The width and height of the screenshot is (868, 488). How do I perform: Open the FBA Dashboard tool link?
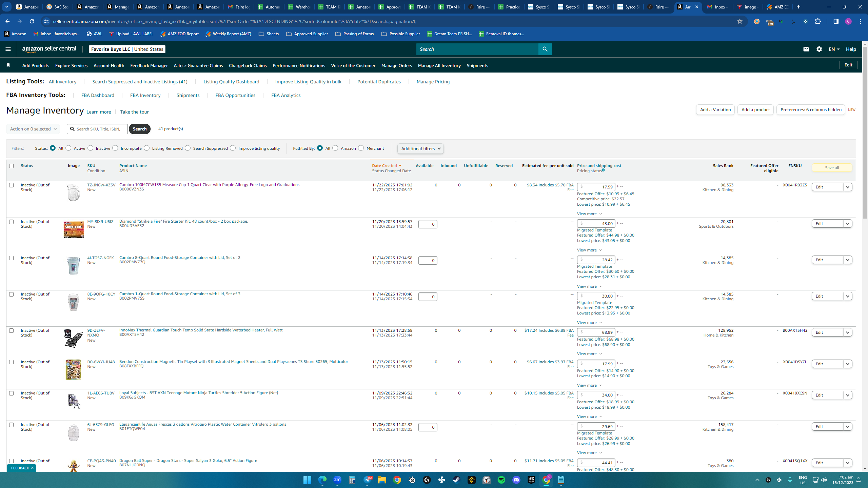(x=98, y=95)
